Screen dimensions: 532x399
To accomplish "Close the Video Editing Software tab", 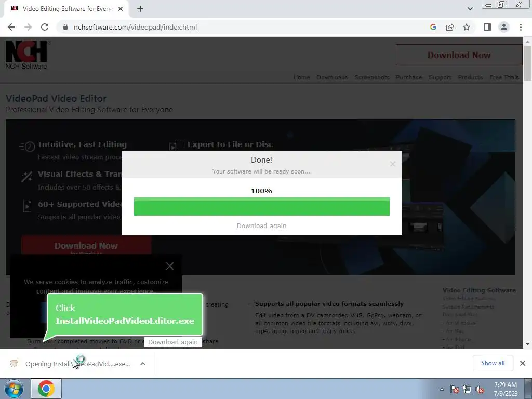I will click(x=121, y=9).
